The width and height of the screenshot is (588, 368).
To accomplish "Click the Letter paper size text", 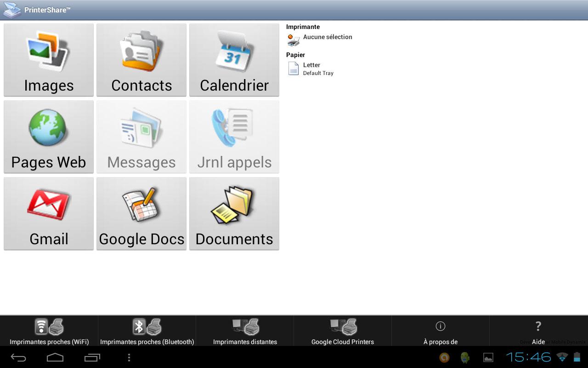I will tap(311, 65).
